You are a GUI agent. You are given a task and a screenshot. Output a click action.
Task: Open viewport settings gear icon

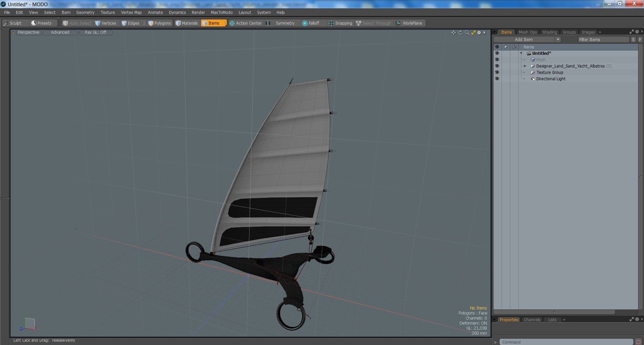479,32
